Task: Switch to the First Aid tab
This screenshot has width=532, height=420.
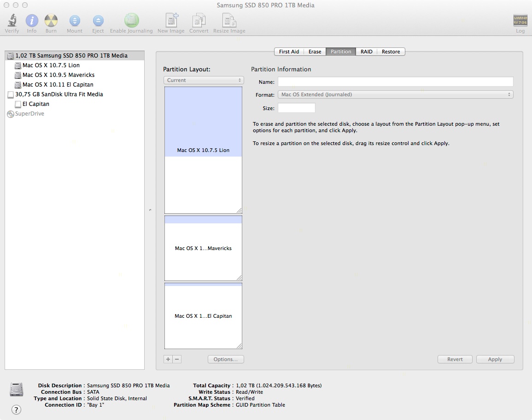Action: tap(289, 52)
